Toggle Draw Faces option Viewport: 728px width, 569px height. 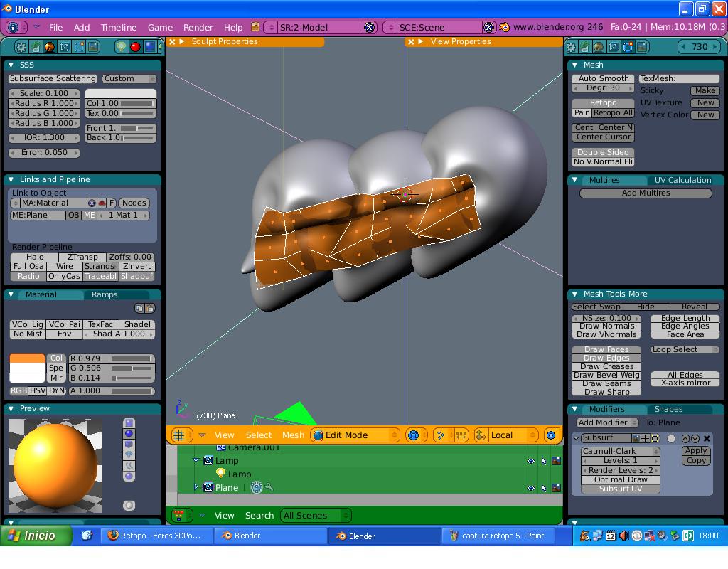click(606, 349)
